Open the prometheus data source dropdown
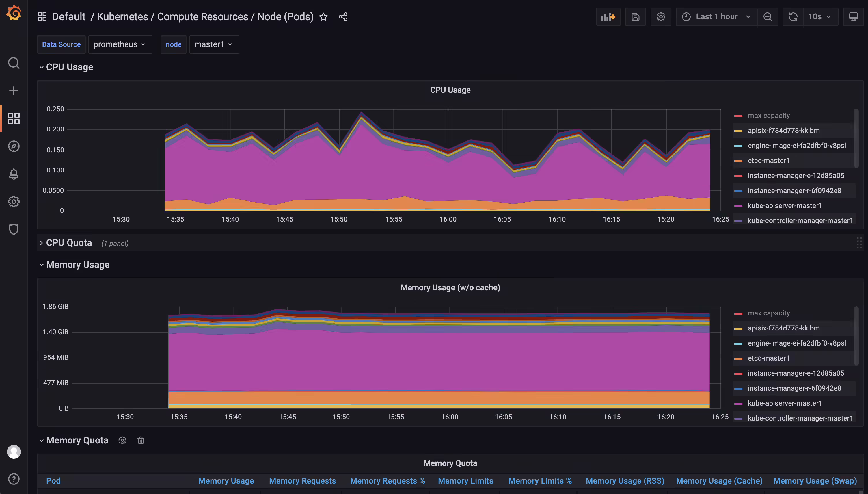The image size is (868, 494). (120, 44)
